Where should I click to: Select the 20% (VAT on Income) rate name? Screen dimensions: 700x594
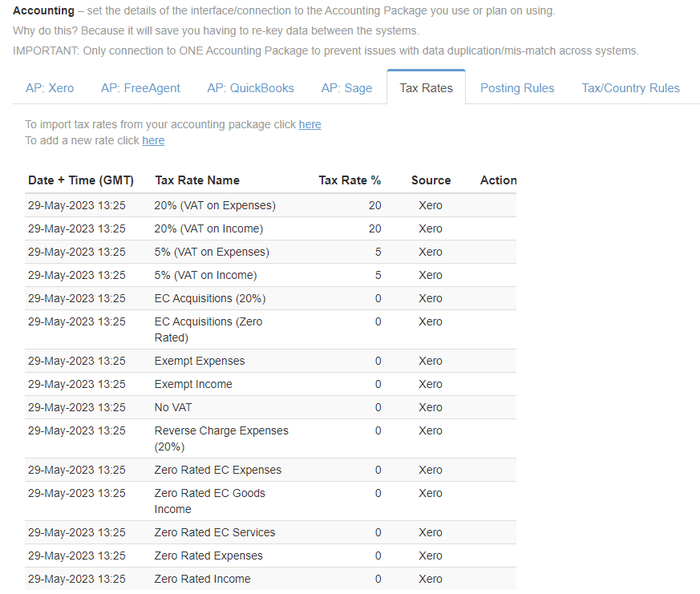pyautogui.click(x=209, y=228)
